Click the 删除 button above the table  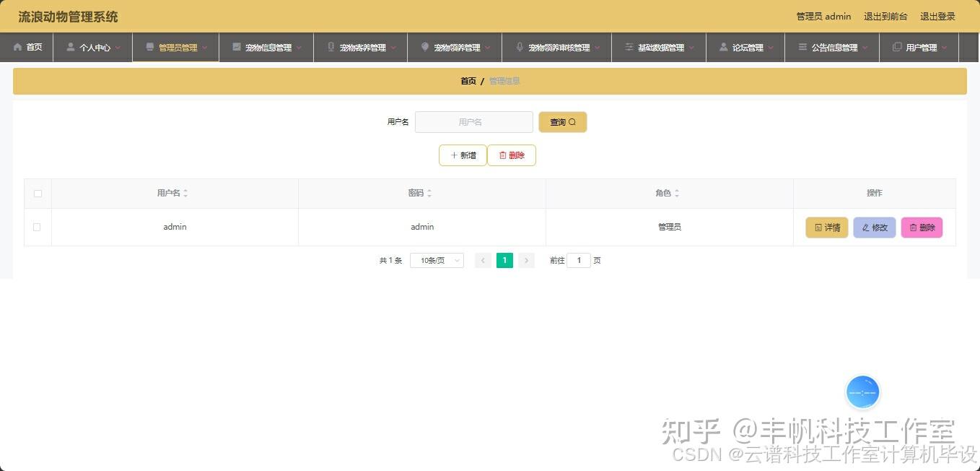pos(512,155)
